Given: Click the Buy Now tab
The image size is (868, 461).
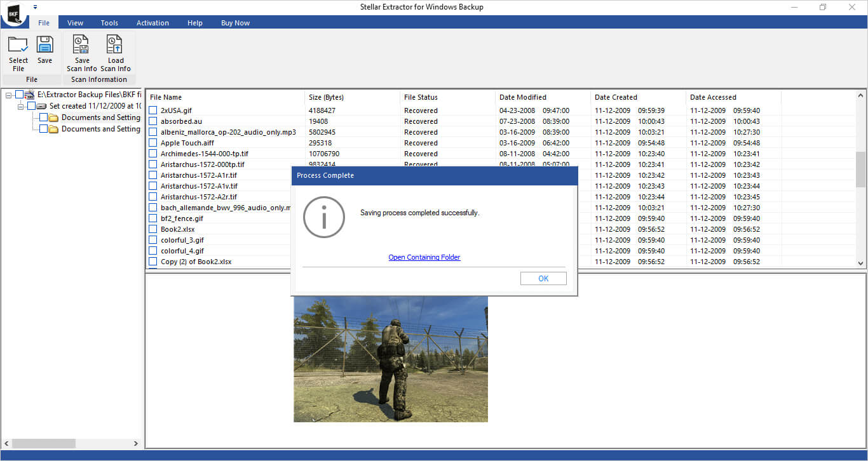Looking at the screenshot, I should click(x=235, y=23).
